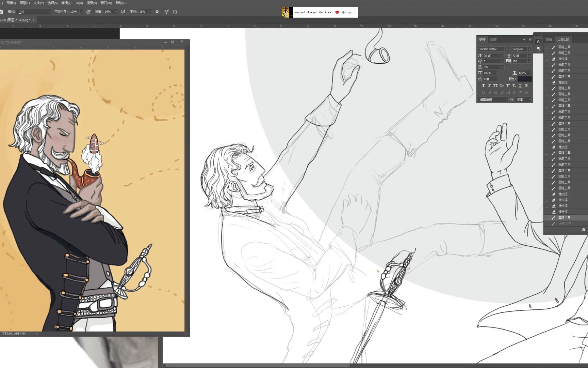Toggle pressure control for brush size icon
The height and width of the screenshot is (368, 588).
[167, 12]
